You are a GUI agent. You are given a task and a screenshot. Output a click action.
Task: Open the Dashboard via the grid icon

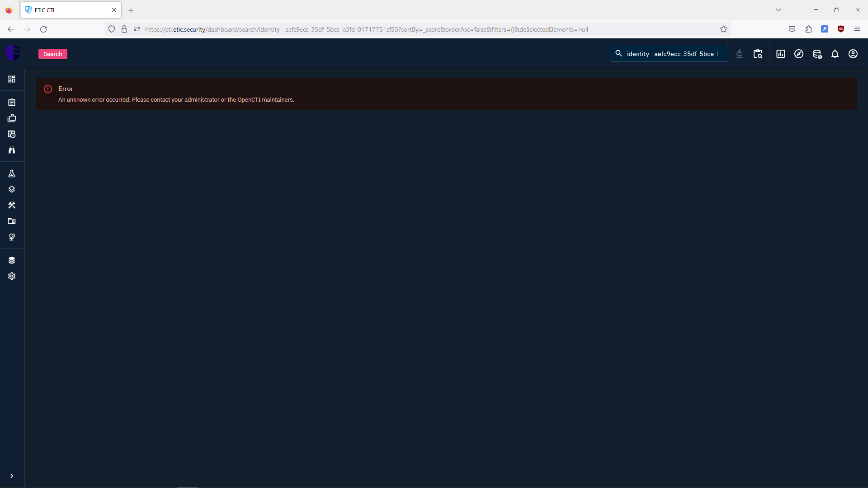pos(12,79)
